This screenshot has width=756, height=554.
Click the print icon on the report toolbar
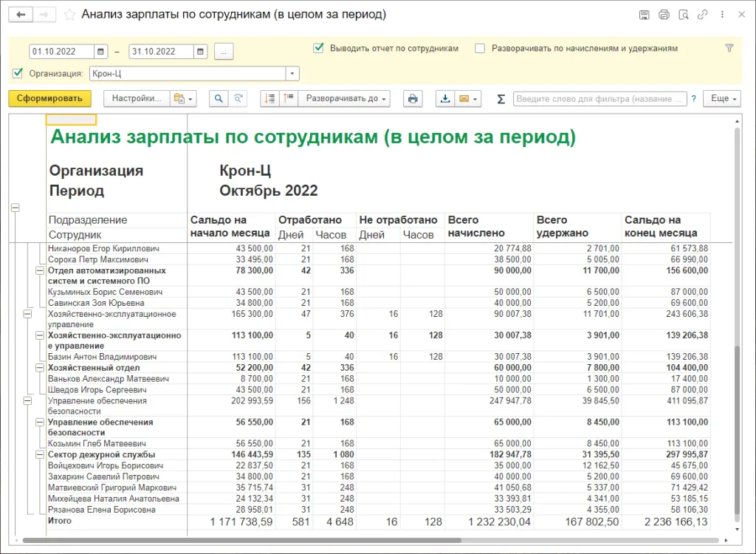pos(413,98)
